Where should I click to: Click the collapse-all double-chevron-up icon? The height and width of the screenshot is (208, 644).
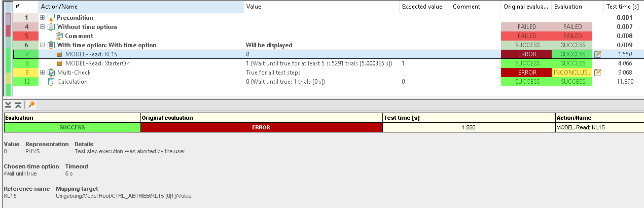point(18,105)
